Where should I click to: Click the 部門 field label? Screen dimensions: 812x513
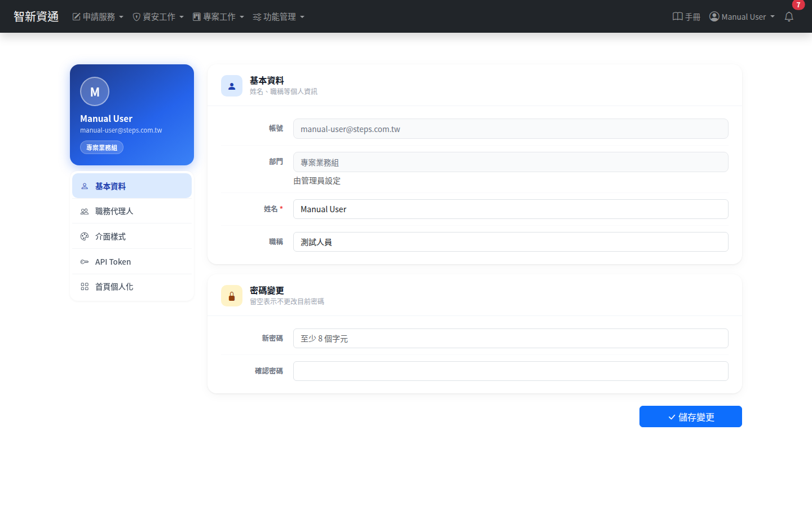(276, 162)
